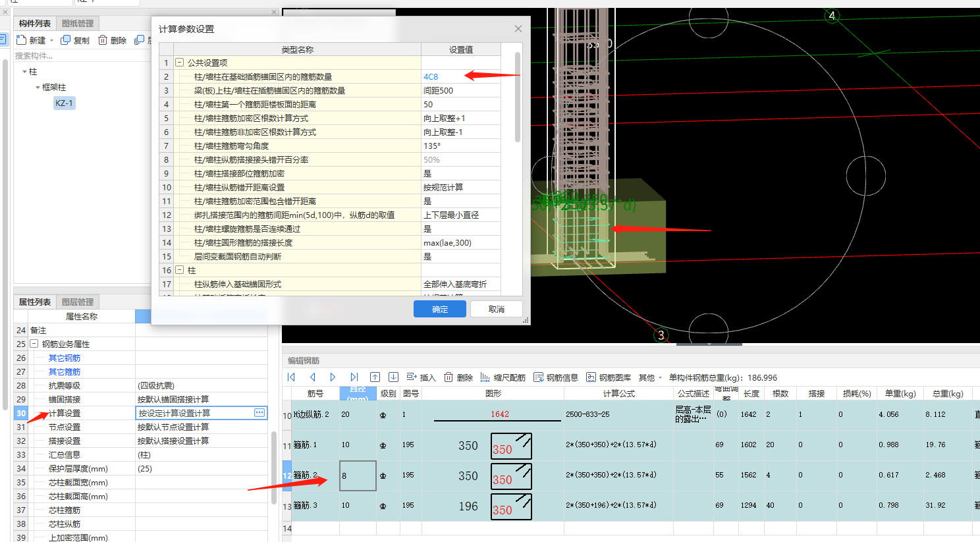980x542 pixels.
Task: Open 缩尺配筋 tool
Action: click(503, 377)
